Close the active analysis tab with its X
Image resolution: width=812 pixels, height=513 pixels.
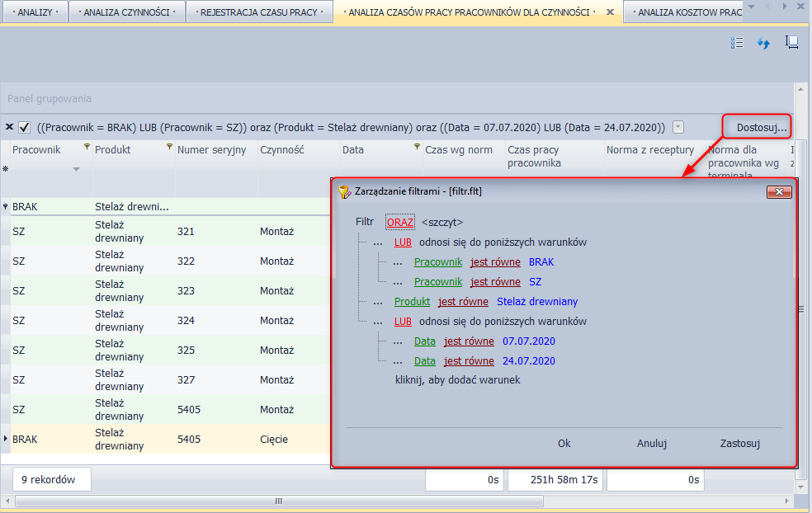(x=609, y=12)
